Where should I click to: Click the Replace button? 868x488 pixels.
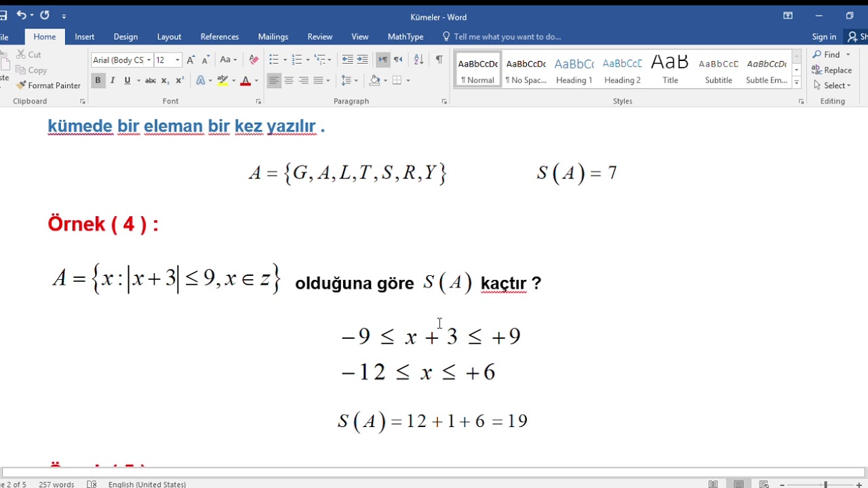pos(832,70)
